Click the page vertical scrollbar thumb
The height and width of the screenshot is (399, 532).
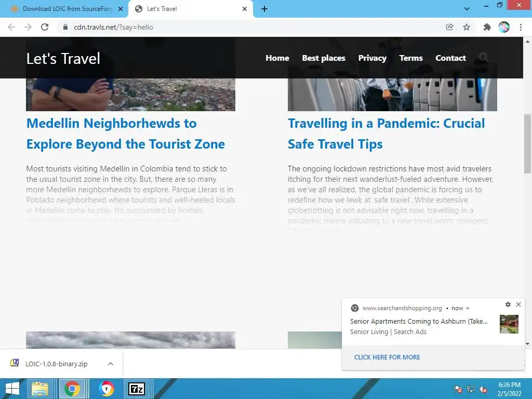click(x=528, y=144)
